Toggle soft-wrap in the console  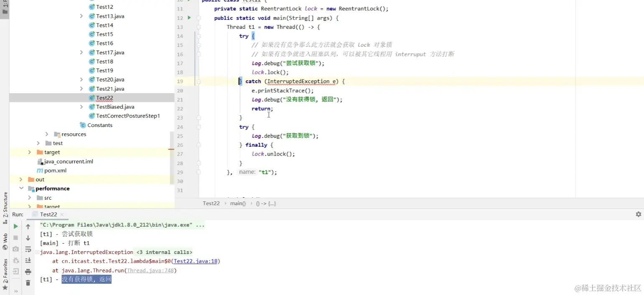28,249
